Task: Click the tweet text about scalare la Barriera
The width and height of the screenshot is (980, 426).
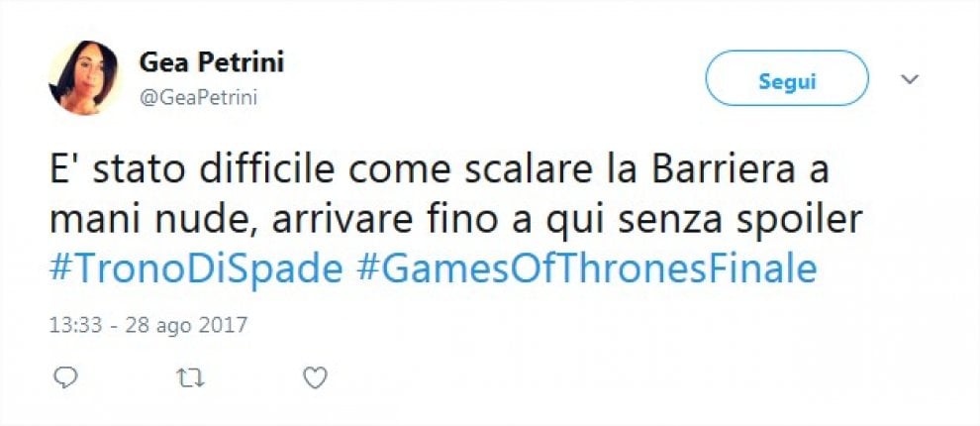Action: [x=455, y=196]
